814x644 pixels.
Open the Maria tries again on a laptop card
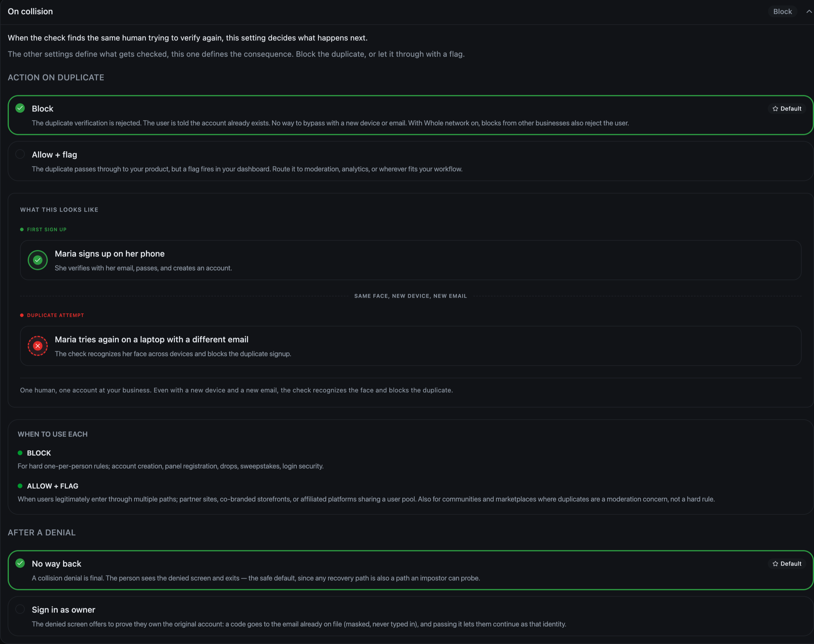pyautogui.click(x=411, y=346)
